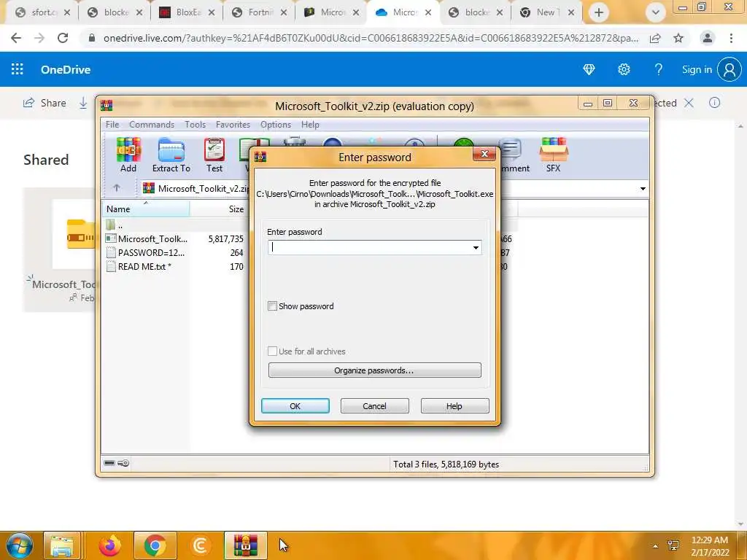Open OneDrive premium diamond icon

tap(589, 69)
